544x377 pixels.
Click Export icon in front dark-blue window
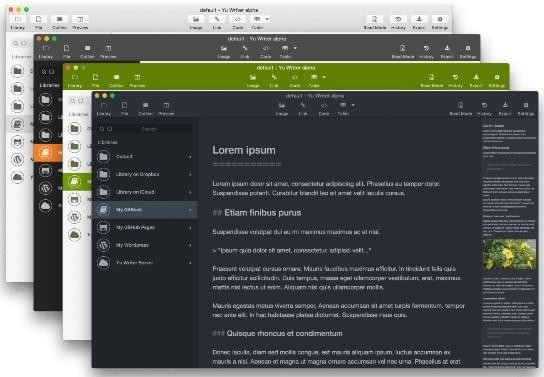[505, 105]
